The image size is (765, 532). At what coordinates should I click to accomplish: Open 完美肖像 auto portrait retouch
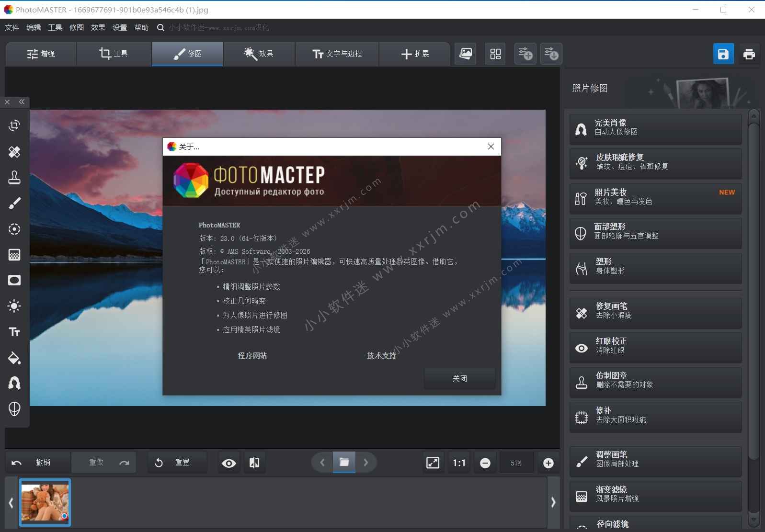point(655,129)
